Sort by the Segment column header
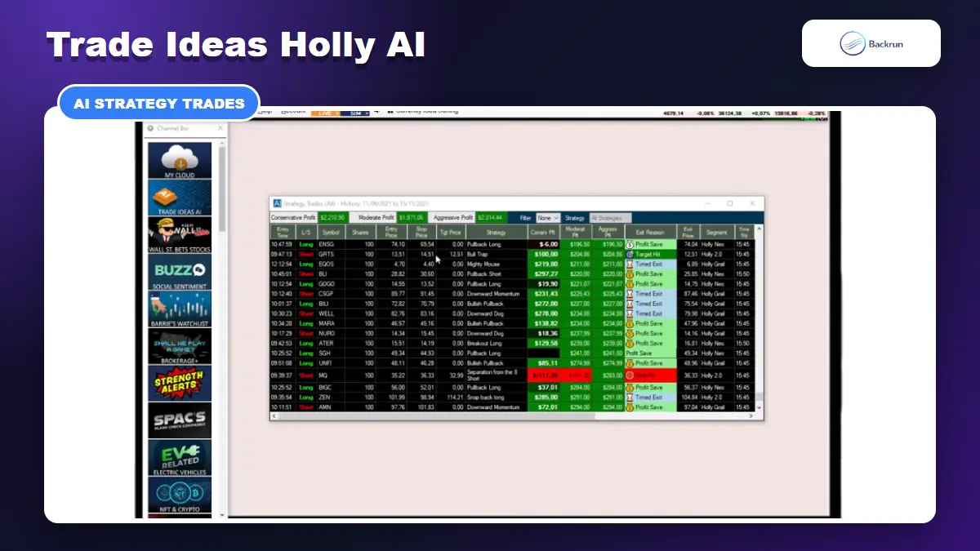980x551 pixels. (716, 232)
